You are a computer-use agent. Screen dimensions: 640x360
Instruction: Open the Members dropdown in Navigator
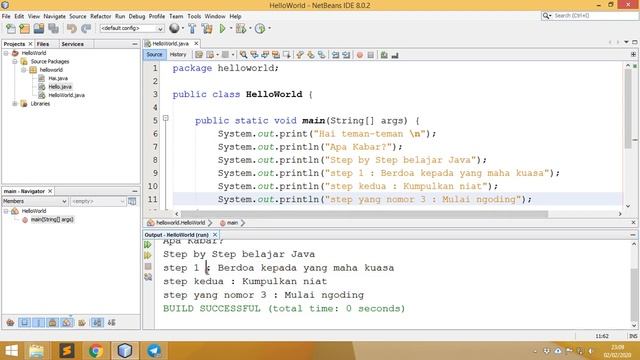pyautogui.click(x=35, y=201)
